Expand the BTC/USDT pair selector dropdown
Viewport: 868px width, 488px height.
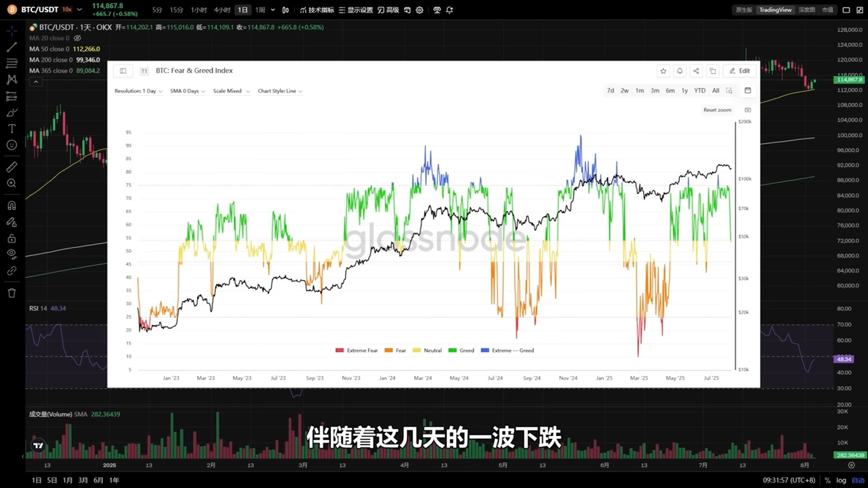click(x=80, y=10)
